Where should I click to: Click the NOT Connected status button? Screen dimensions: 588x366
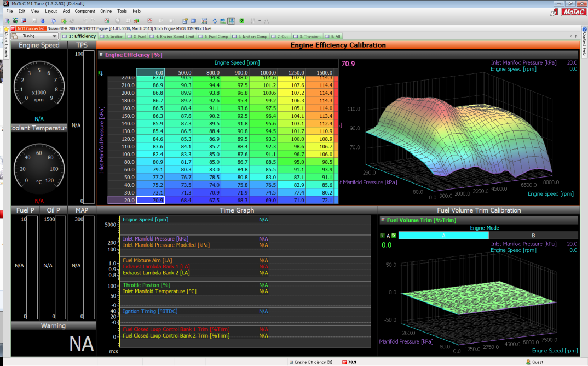[31, 28]
